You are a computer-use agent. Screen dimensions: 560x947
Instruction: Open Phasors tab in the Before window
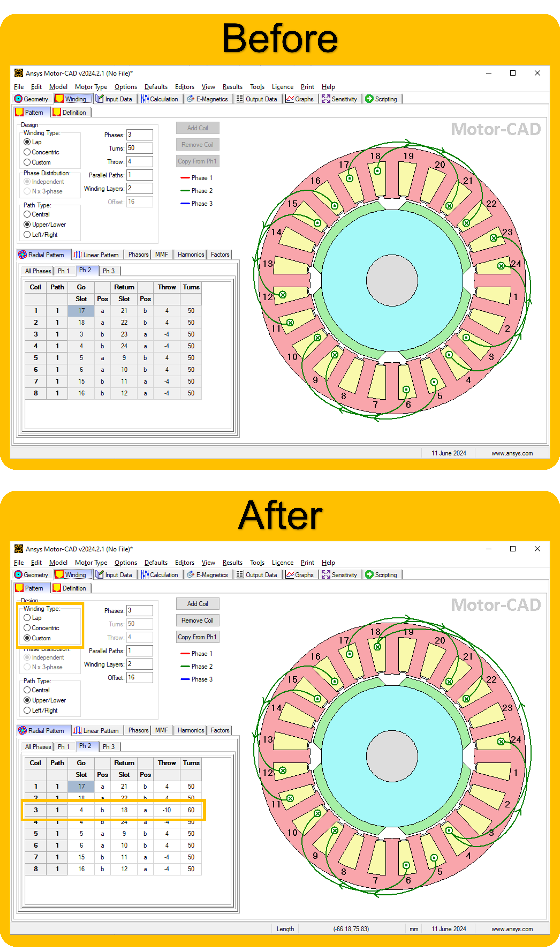138,255
